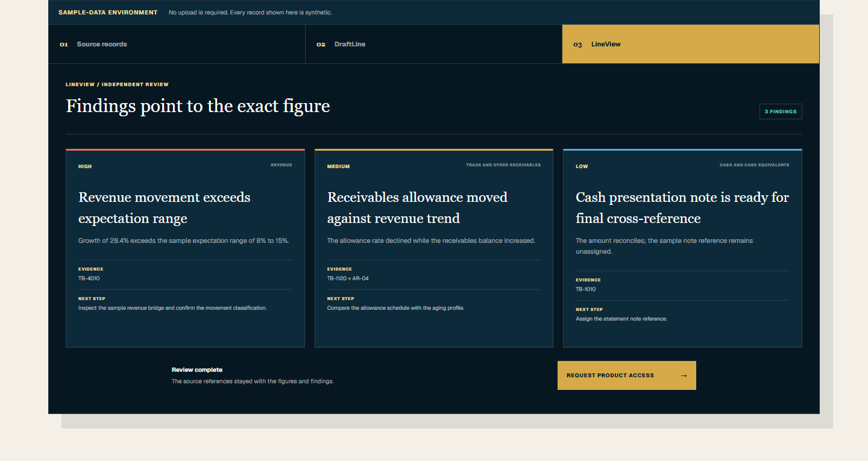868x461 pixels.
Task: Click the MEDIUM severity label
Action: (x=338, y=166)
